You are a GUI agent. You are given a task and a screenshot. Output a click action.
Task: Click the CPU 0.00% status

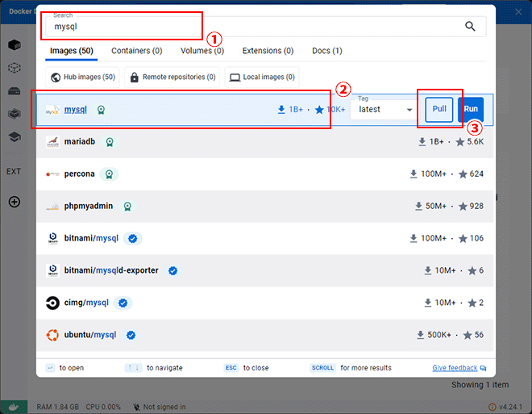103,407
